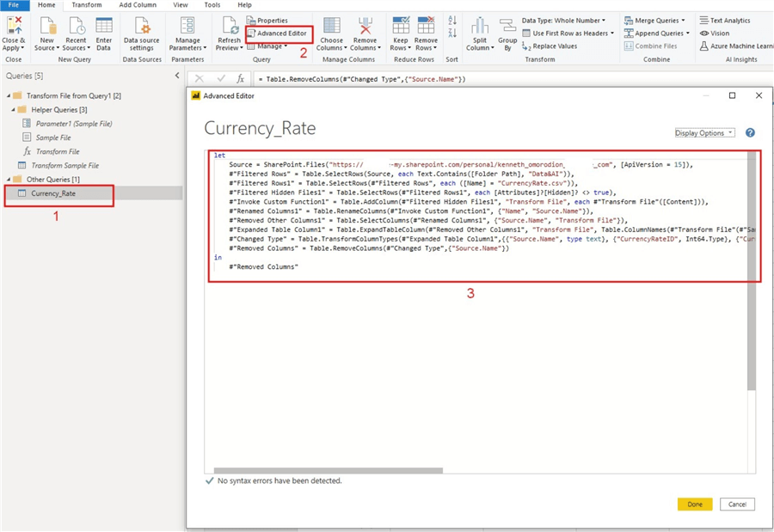Click the Refresh Preview icon
774x532 pixels.
click(x=230, y=25)
